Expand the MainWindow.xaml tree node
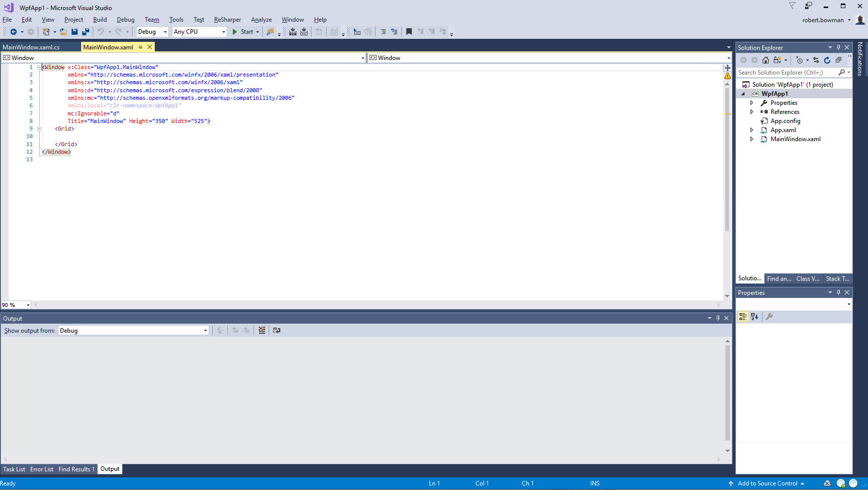Screen dimensions: 868x490 (752, 139)
